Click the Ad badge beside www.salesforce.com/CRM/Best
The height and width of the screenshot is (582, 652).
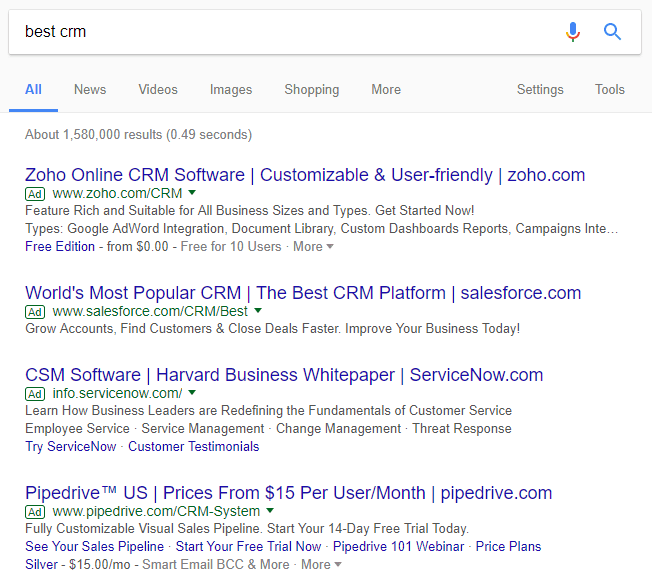tap(35, 312)
